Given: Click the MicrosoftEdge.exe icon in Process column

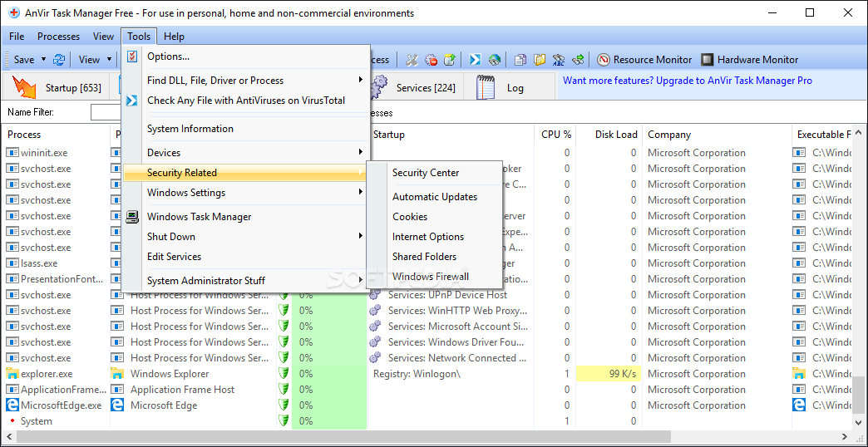Looking at the screenshot, I should coord(12,405).
